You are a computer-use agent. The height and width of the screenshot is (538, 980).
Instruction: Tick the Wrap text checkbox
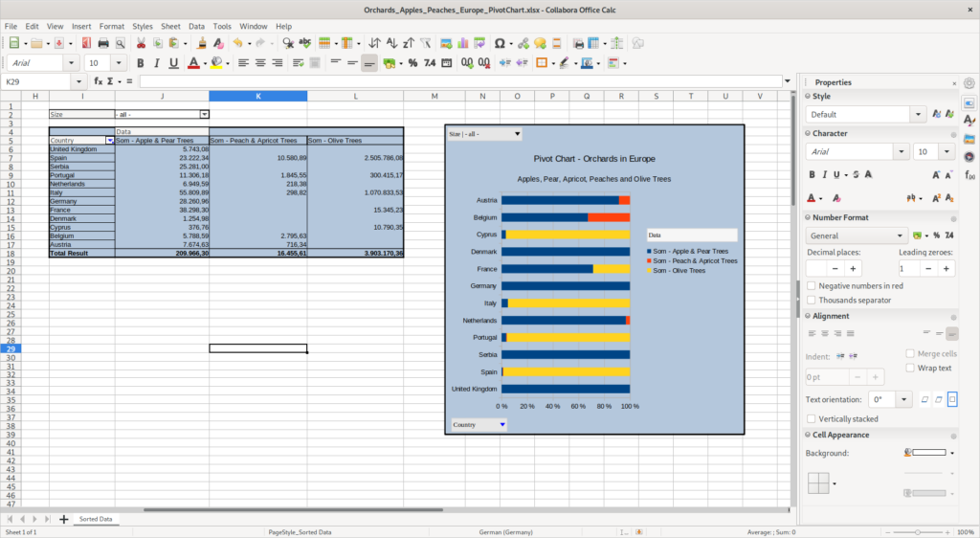click(x=909, y=368)
